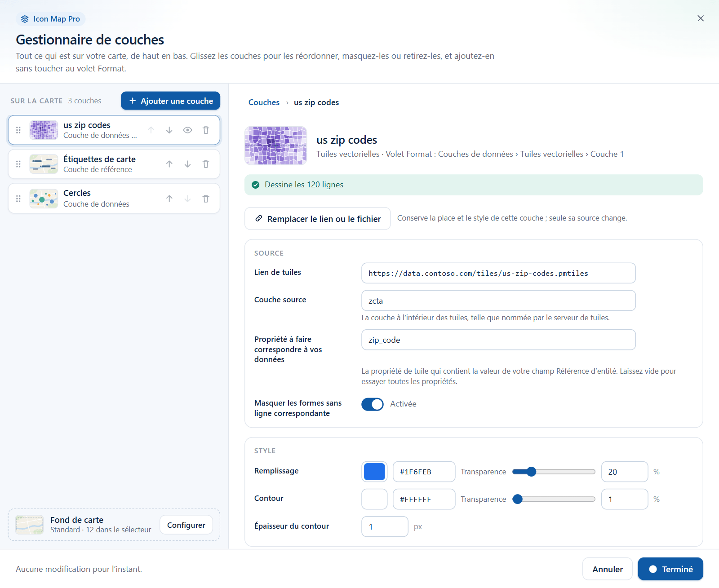The height and width of the screenshot is (588, 719).
Task: Edit the Contour hex code field
Action: pos(424,499)
